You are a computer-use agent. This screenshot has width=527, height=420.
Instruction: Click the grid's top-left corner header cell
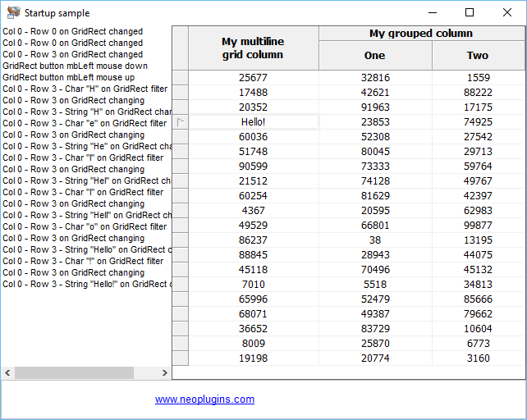tap(181, 48)
